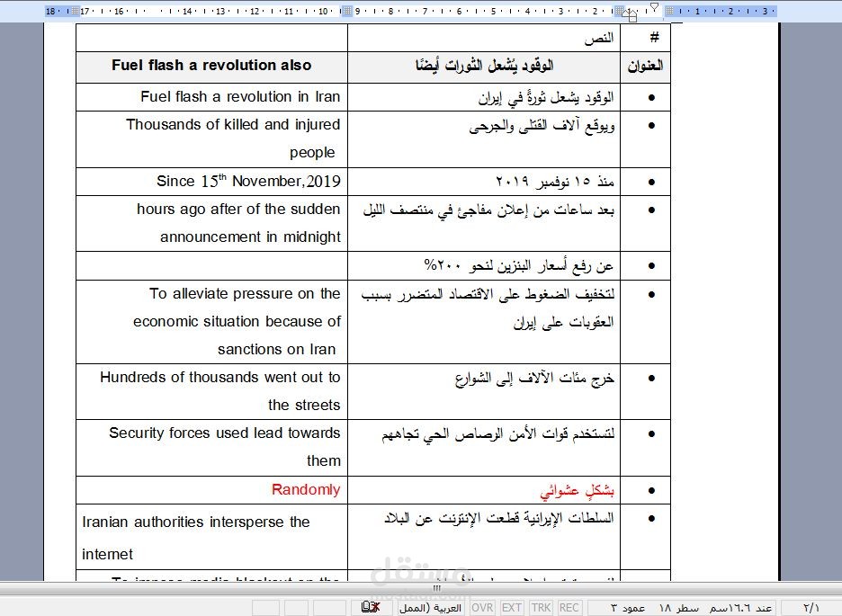Click the text 'Iranian authorities intersperse the'
The image size is (842, 616).
tap(196, 522)
